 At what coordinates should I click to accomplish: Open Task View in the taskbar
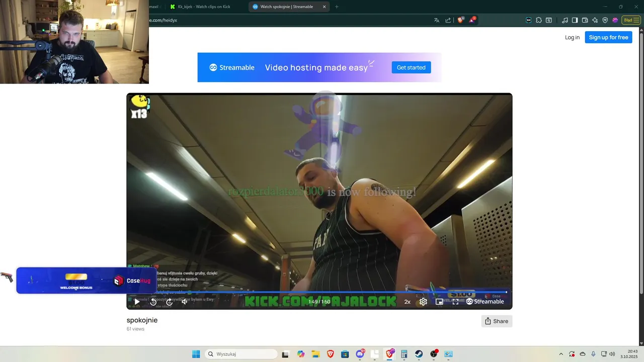tap(285, 354)
